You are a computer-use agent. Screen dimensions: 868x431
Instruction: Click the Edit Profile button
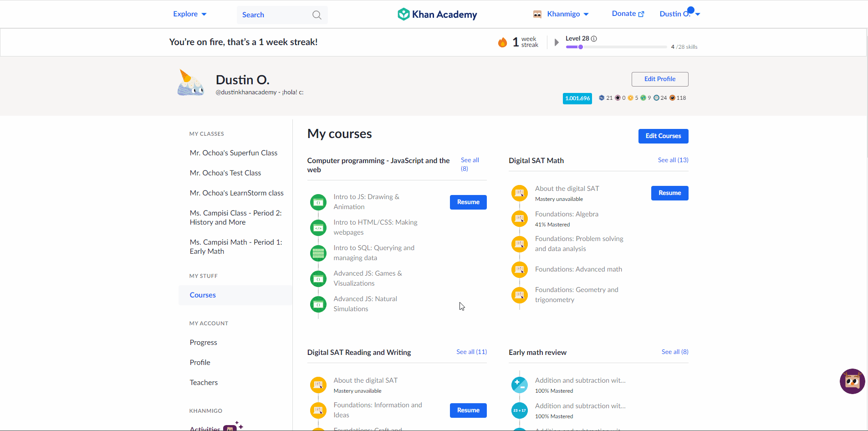tap(660, 79)
